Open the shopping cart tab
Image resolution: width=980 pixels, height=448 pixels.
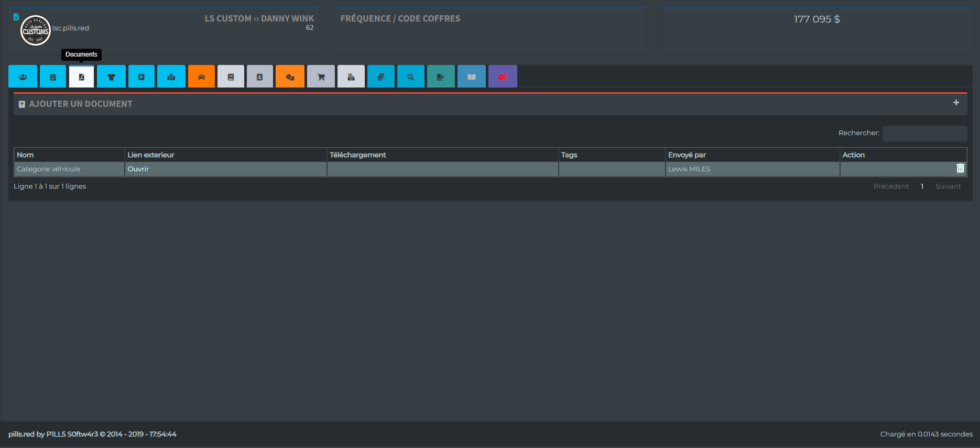[321, 77]
